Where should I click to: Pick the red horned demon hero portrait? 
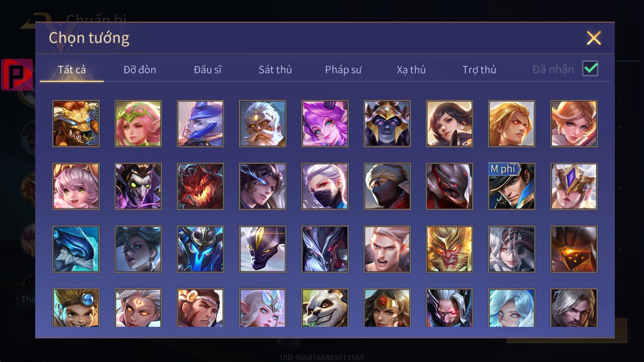pyautogui.click(x=200, y=187)
